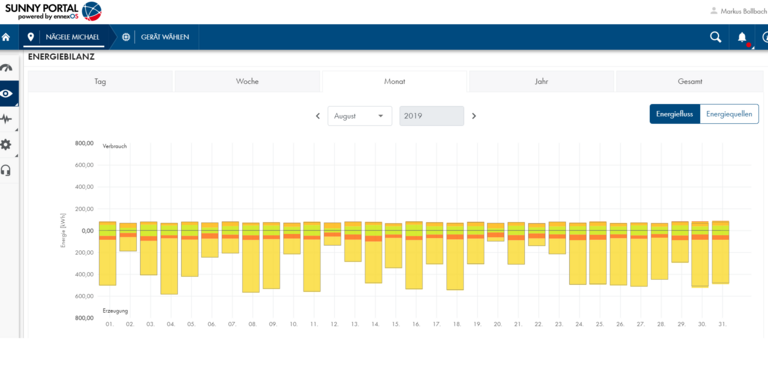Switch view to Energiefluss
The height and width of the screenshot is (366, 768).
(674, 114)
